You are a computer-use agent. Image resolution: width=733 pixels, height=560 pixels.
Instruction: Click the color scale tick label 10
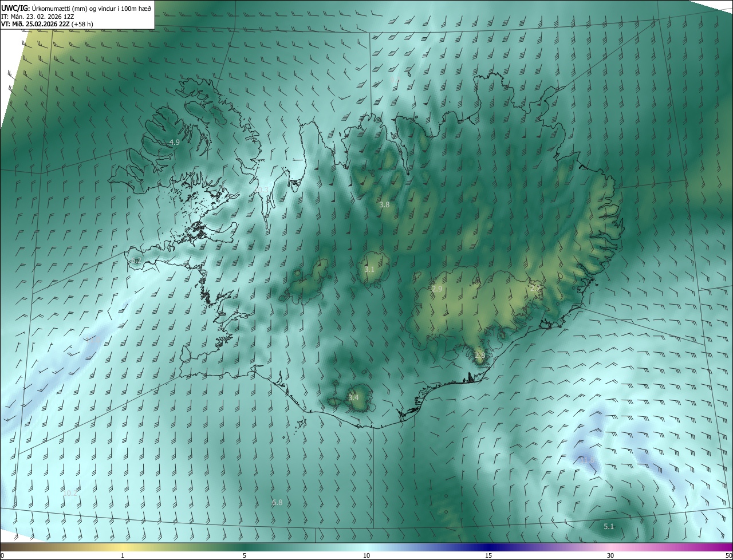click(366, 555)
